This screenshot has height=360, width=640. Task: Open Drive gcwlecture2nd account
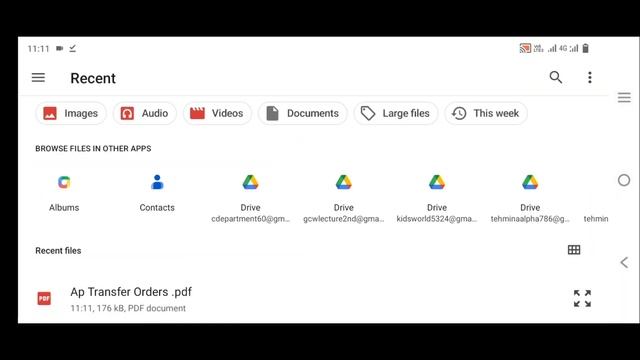[x=344, y=198]
